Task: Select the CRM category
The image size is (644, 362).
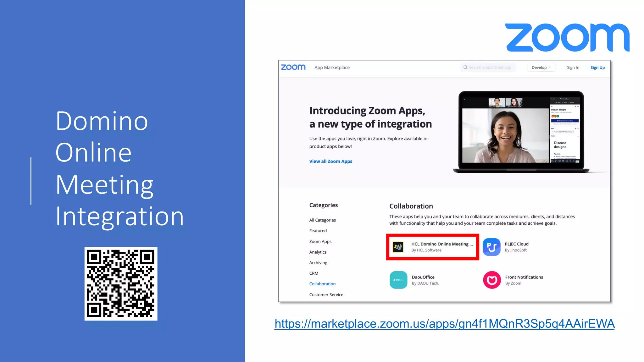Action: point(314,273)
